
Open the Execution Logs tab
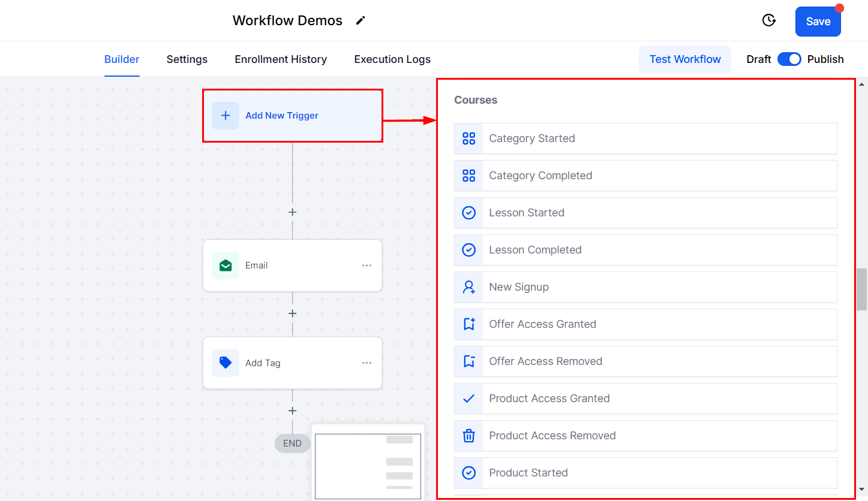coord(392,59)
